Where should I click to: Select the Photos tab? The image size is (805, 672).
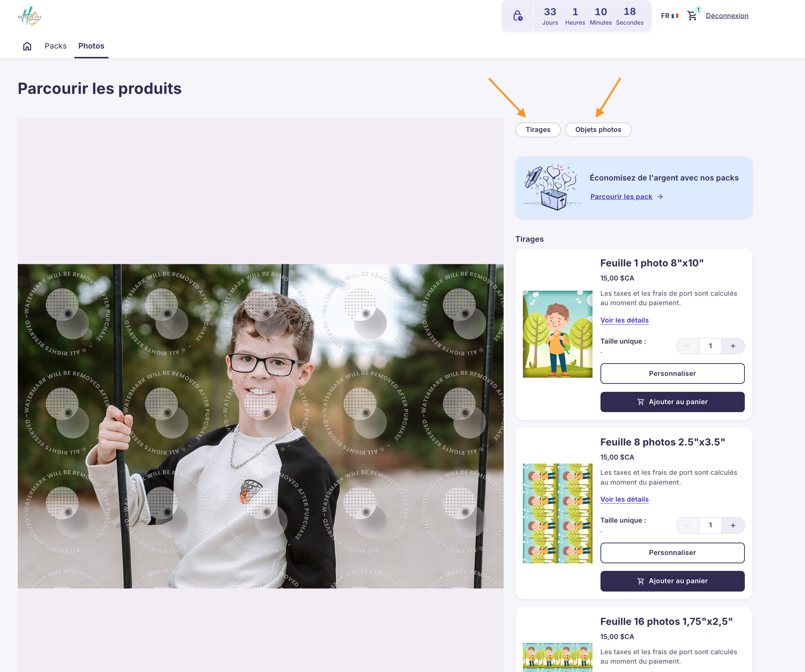(91, 46)
